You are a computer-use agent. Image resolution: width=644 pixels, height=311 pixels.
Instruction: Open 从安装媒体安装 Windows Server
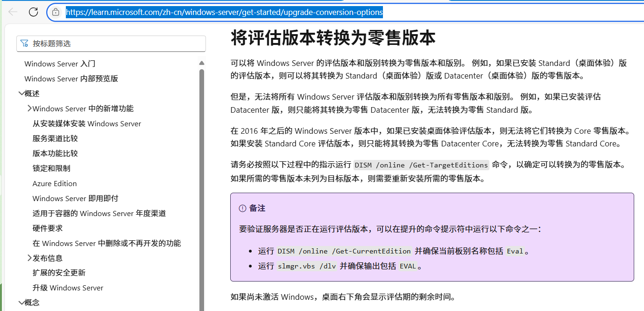pos(87,123)
